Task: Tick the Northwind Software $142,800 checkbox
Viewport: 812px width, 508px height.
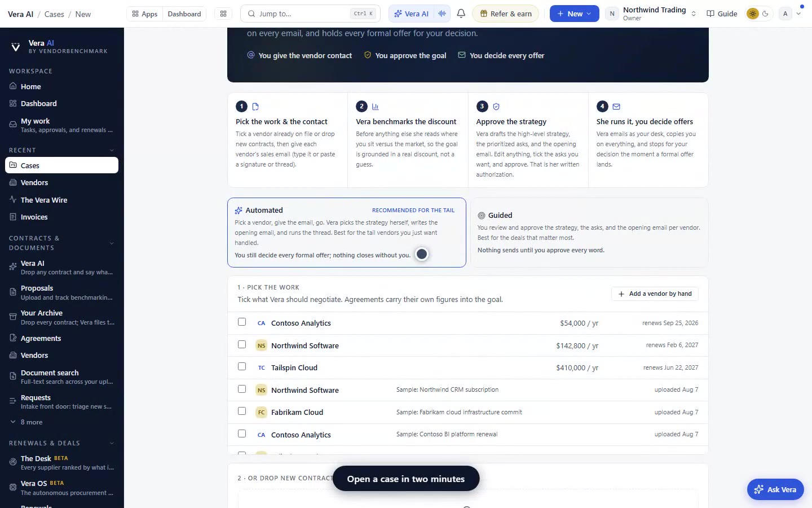Action: pyautogui.click(x=242, y=344)
